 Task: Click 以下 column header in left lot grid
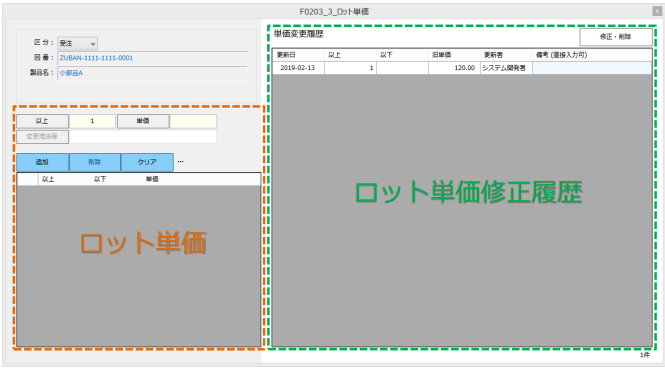pyautogui.click(x=116, y=179)
